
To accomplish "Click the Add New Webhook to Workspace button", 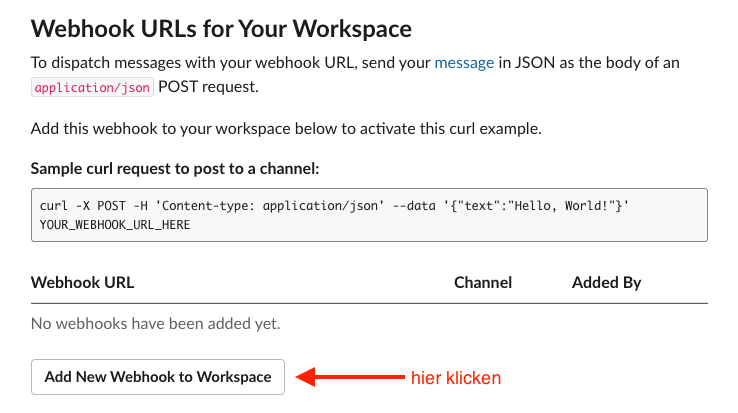I will (158, 377).
